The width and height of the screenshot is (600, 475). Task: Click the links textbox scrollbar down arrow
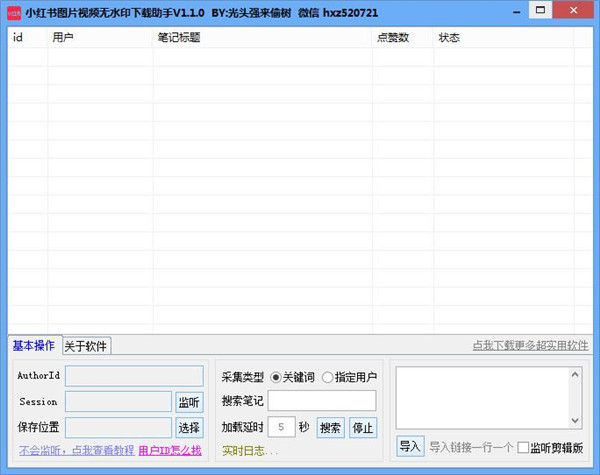point(575,422)
